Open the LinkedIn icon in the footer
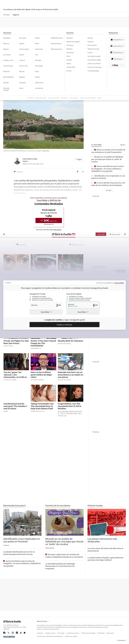 coord(17,633)
